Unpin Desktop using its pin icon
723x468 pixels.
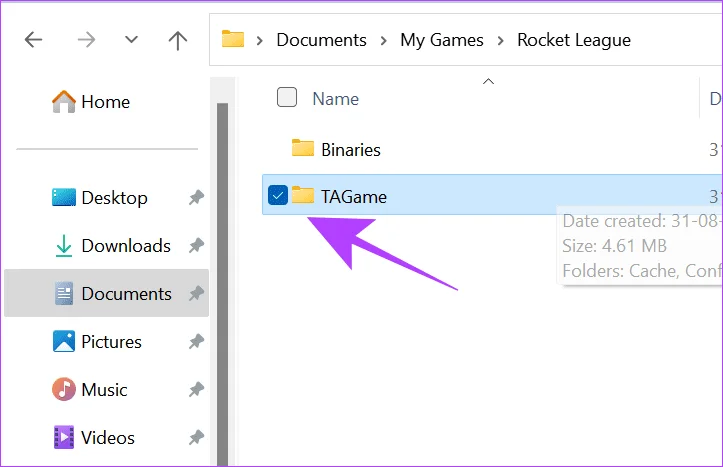click(x=196, y=197)
